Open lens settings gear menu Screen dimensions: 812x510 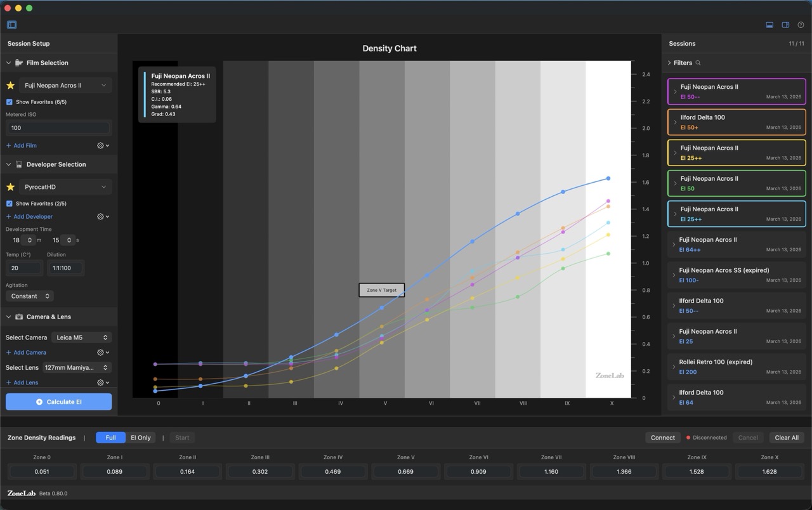pos(103,383)
